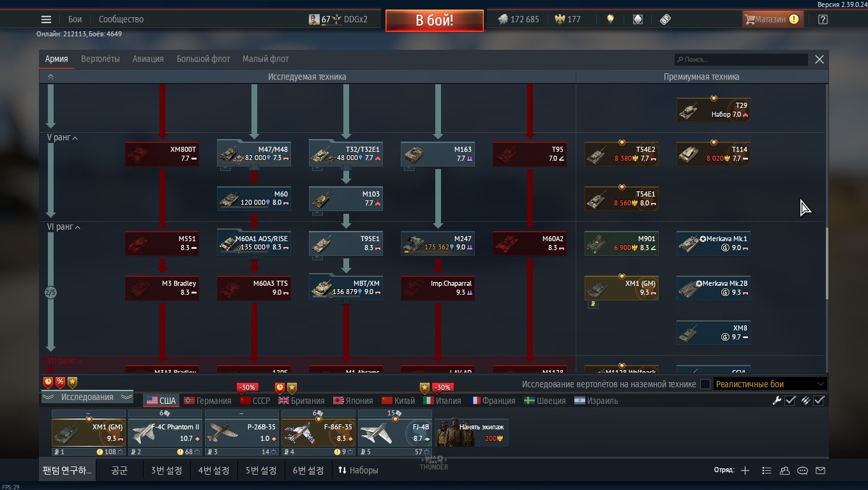Click the star badge above Исследования
Viewport: 868px width, 490px height.
click(72, 382)
